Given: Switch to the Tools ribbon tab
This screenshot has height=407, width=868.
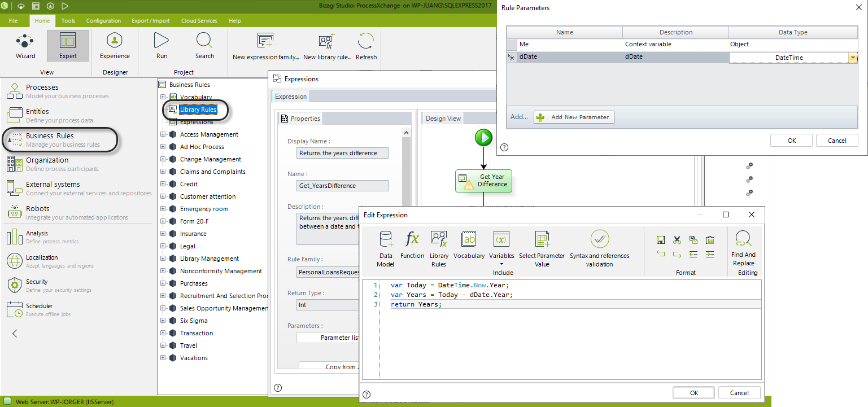Looking at the screenshot, I should pyautogui.click(x=68, y=21).
